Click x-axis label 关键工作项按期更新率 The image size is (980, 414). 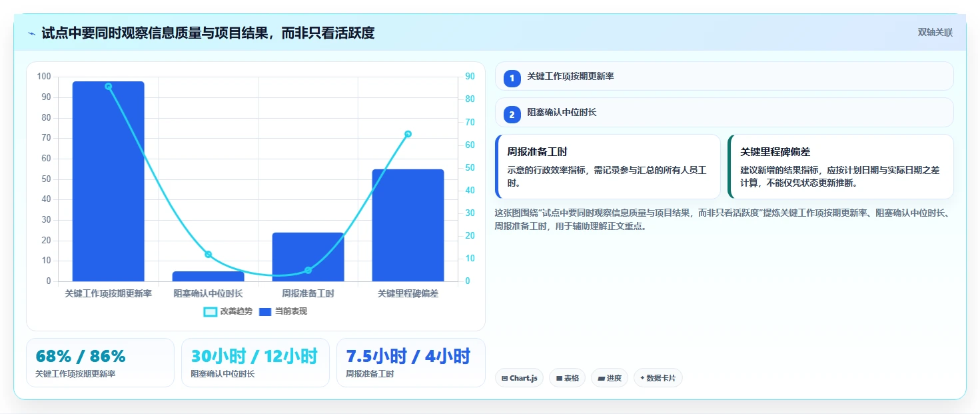click(x=109, y=293)
